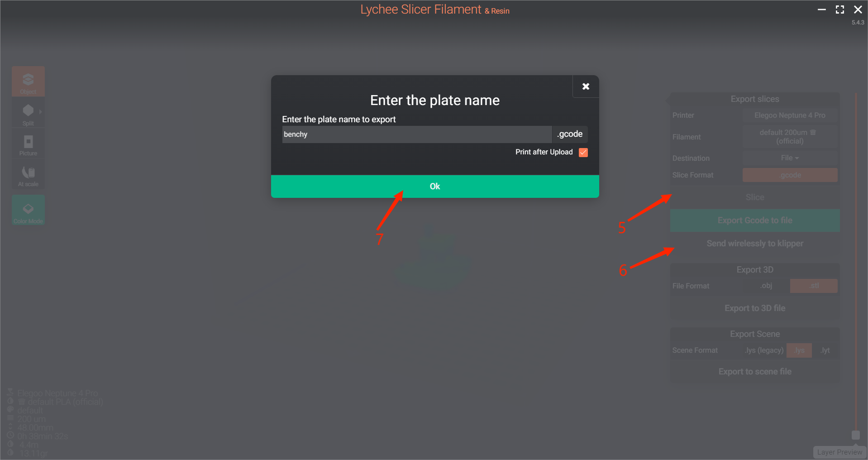Confirm with the green Ok button

click(435, 187)
